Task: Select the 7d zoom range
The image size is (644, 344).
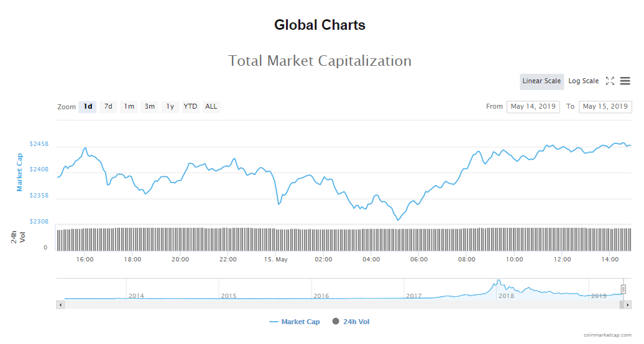Action: pos(108,107)
